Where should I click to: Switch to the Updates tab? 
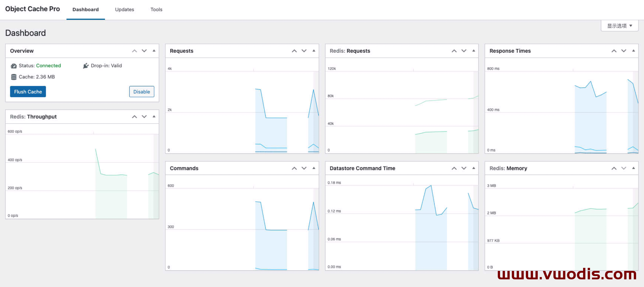(124, 10)
